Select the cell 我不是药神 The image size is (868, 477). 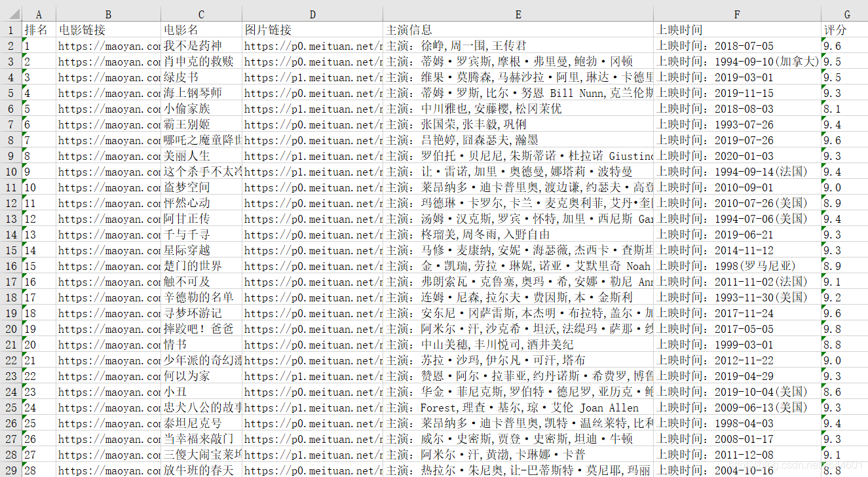[x=201, y=46]
